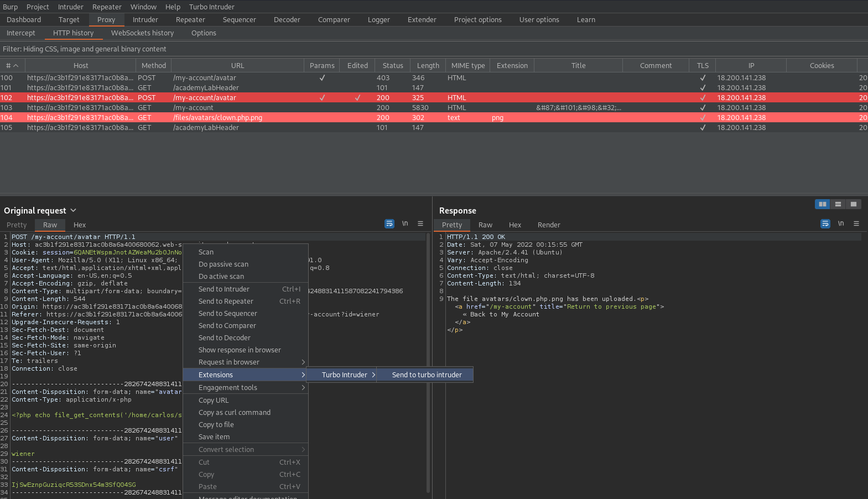
Task: Sort history table by # column
Action: tap(12, 65)
